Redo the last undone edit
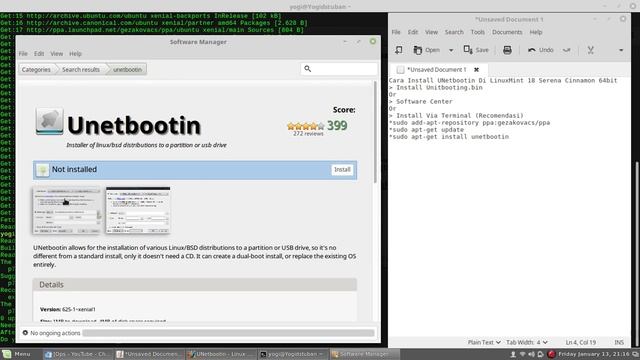Image resolution: width=640 pixels, height=360 pixels. [567, 50]
